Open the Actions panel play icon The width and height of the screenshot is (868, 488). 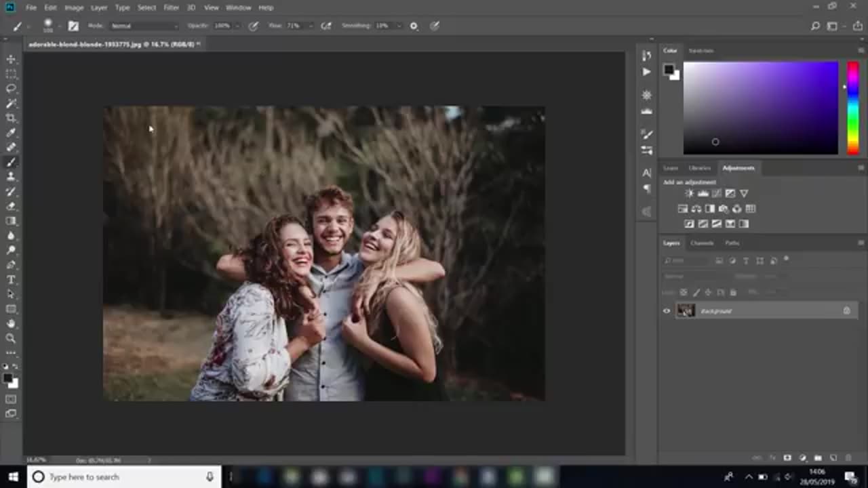coord(646,72)
